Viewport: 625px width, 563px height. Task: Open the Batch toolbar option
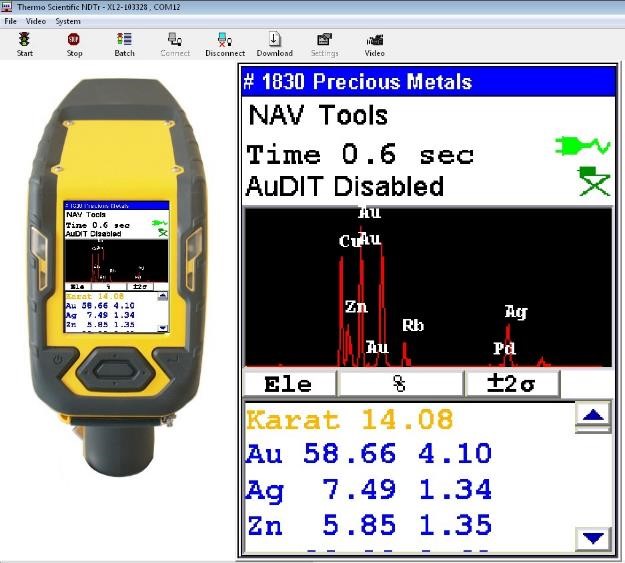124,44
